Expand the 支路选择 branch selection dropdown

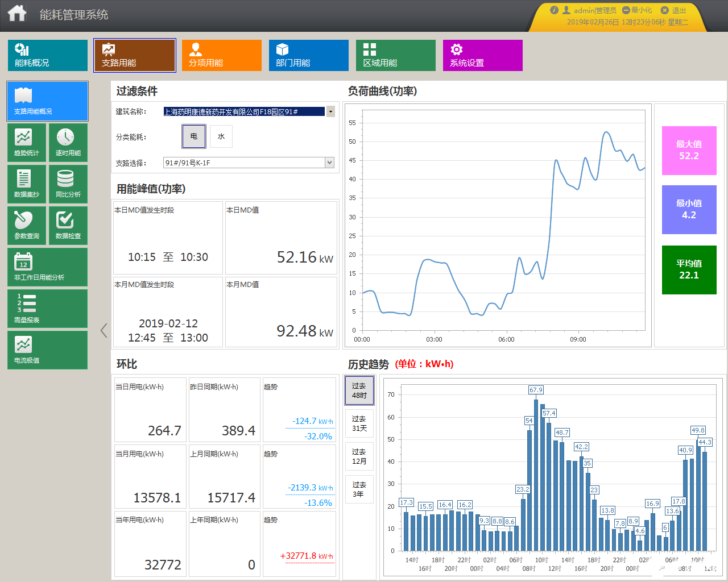tap(329, 163)
